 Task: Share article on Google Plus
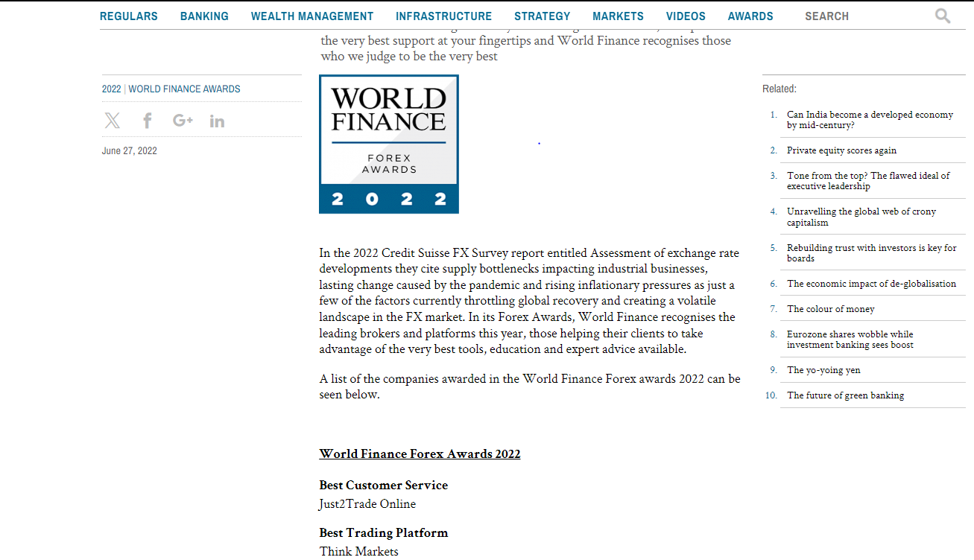183,121
